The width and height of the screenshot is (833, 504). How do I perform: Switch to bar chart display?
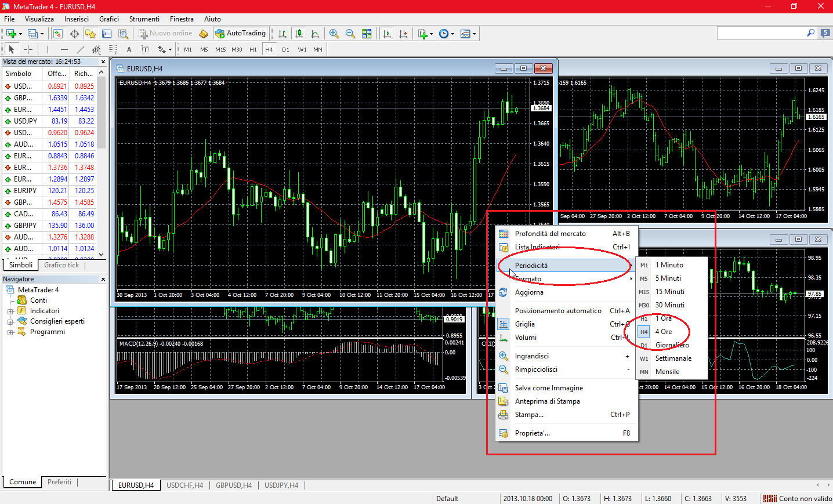283,34
